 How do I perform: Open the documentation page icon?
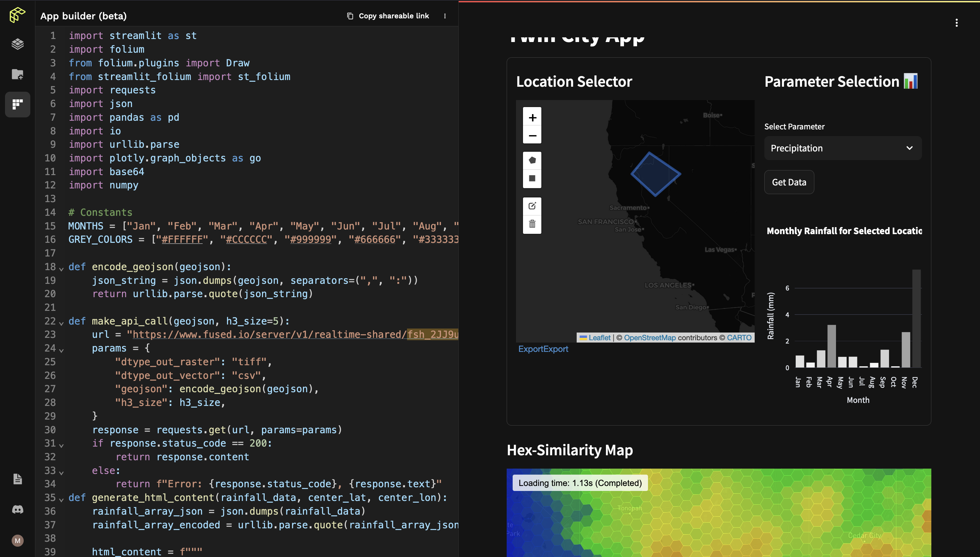tap(17, 479)
